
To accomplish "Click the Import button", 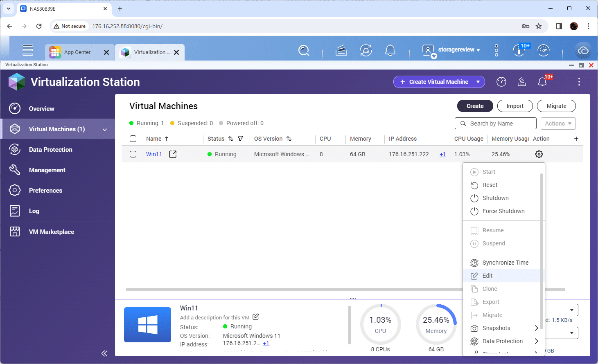I will tap(515, 106).
